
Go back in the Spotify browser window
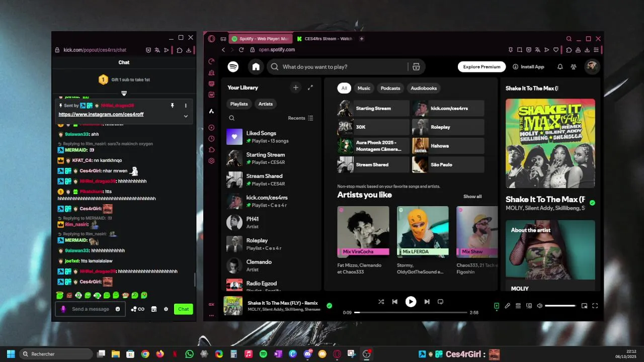223,50
